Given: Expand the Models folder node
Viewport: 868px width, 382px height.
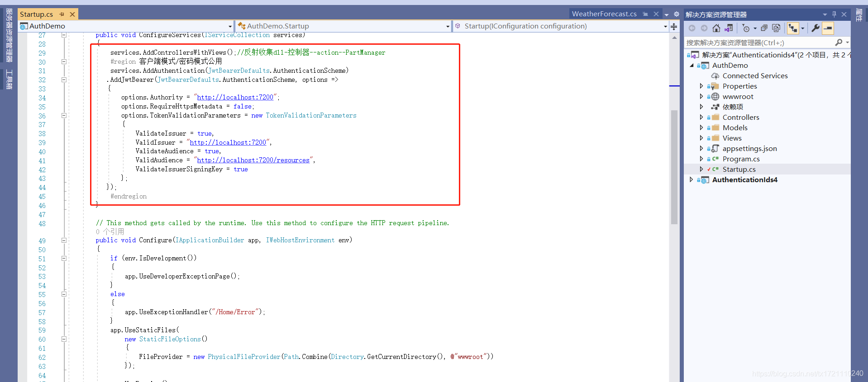Looking at the screenshot, I should (x=701, y=127).
